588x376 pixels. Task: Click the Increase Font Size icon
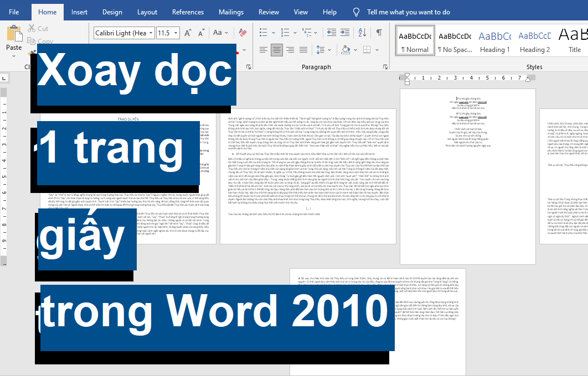(187, 32)
